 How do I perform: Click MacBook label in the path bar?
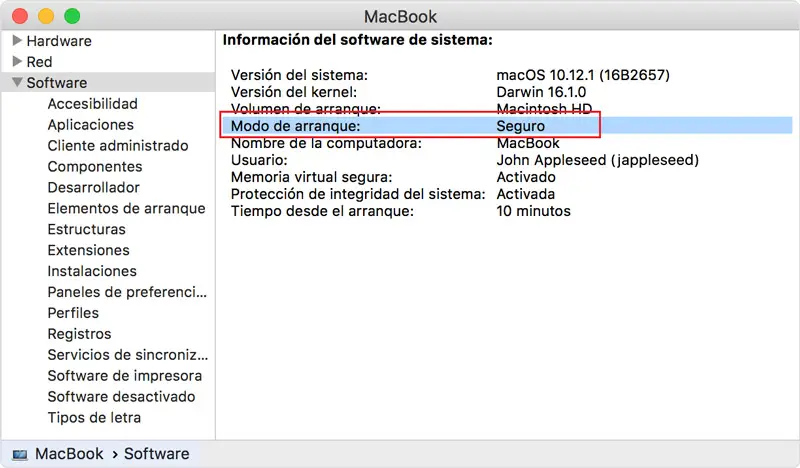point(69,454)
